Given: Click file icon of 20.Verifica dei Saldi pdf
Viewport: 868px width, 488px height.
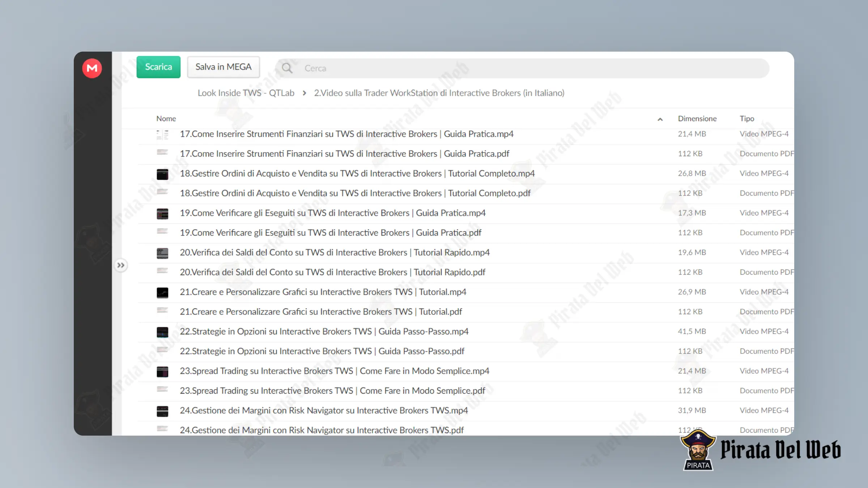Looking at the screenshot, I should tap(162, 271).
